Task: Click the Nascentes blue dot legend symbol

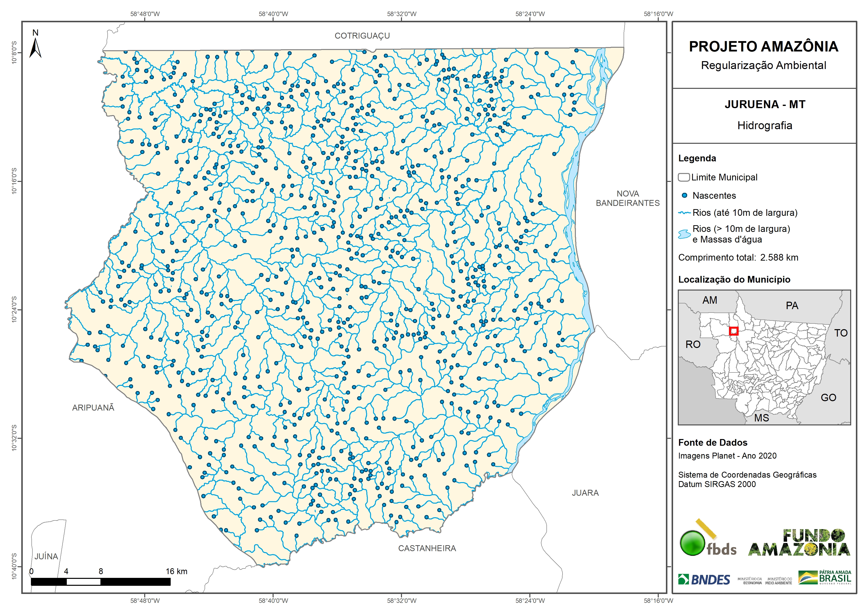Action: tap(684, 196)
